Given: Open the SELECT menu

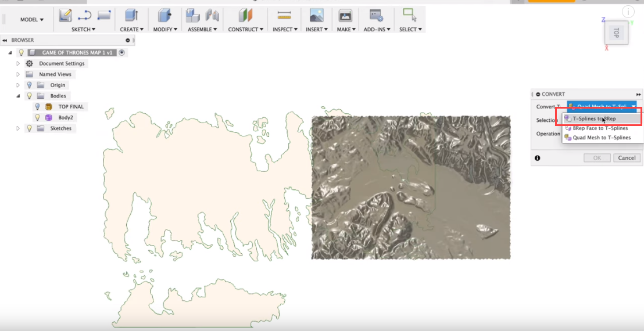Looking at the screenshot, I should [x=411, y=30].
